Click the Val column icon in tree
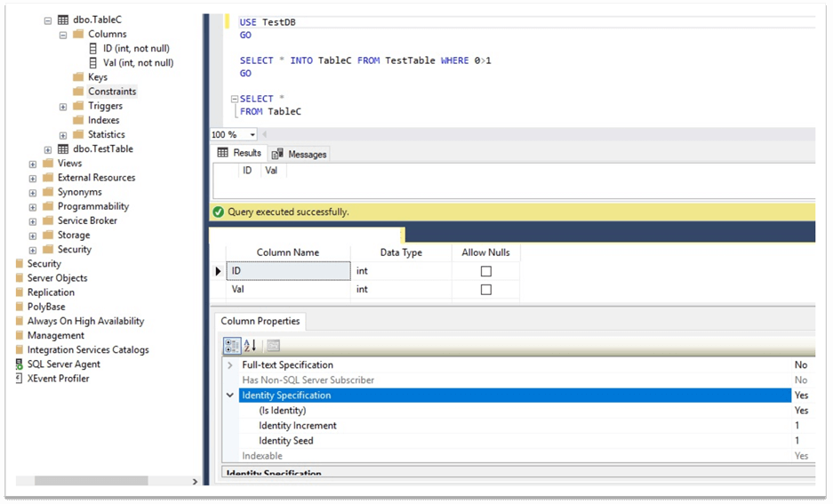Viewport: 833px width, 504px height. tap(93, 63)
